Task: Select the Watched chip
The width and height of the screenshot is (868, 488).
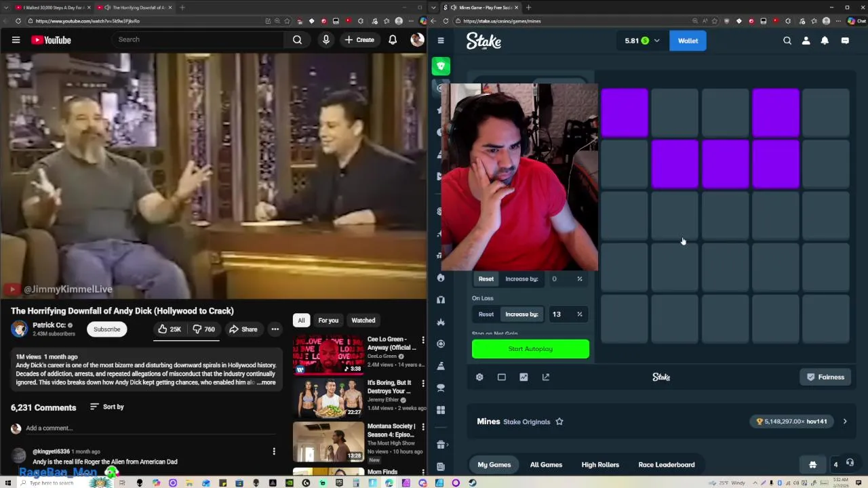Action: click(363, 321)
